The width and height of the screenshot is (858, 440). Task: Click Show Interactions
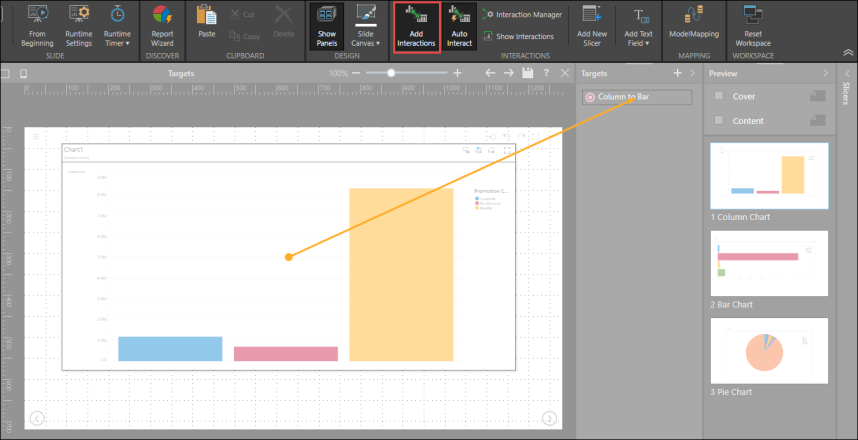click(517, 36)
